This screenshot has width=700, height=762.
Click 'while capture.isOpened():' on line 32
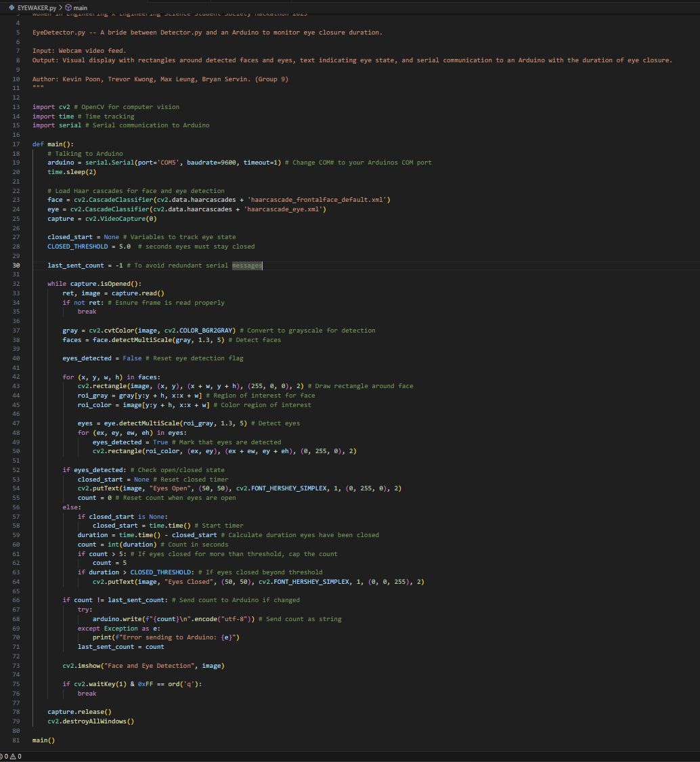tap(94, 284)
